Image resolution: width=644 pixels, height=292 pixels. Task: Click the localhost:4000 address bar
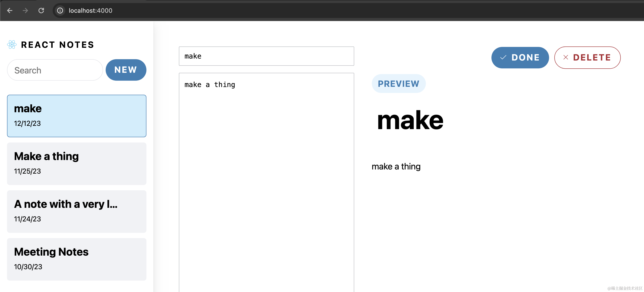(x=91, y=11)
